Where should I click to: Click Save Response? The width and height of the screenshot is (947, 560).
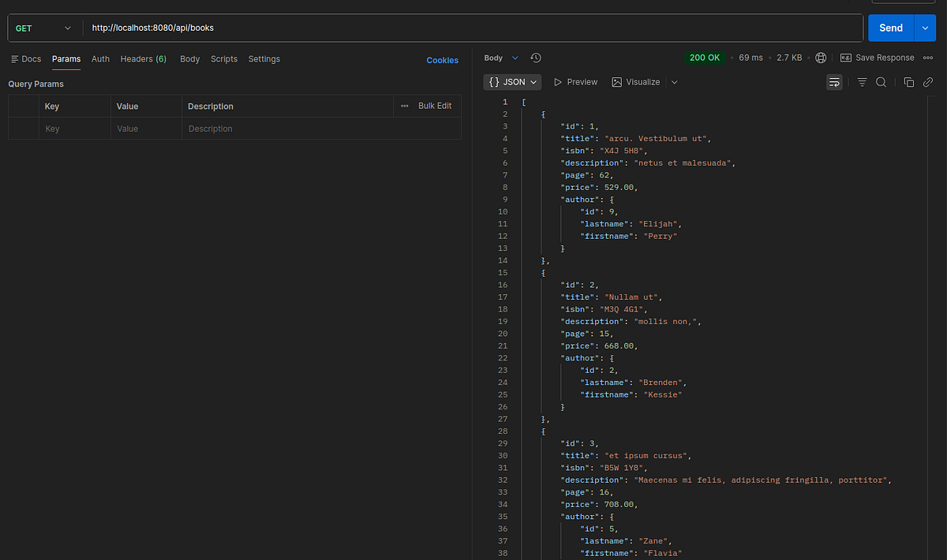coord(877,58)
